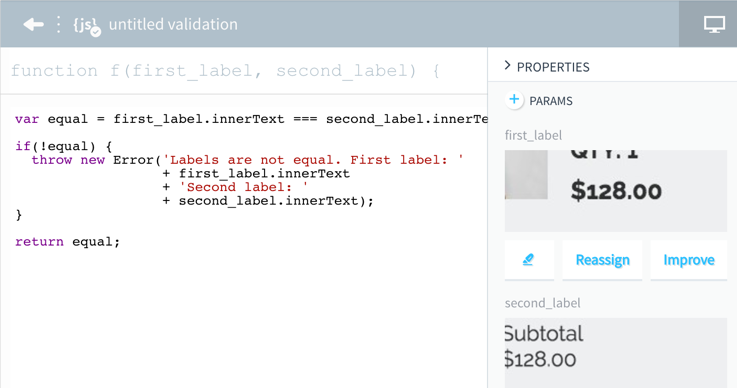Select the first_label $128.00 thumbnail
737x388 pixels.
[x=616, y=190]
